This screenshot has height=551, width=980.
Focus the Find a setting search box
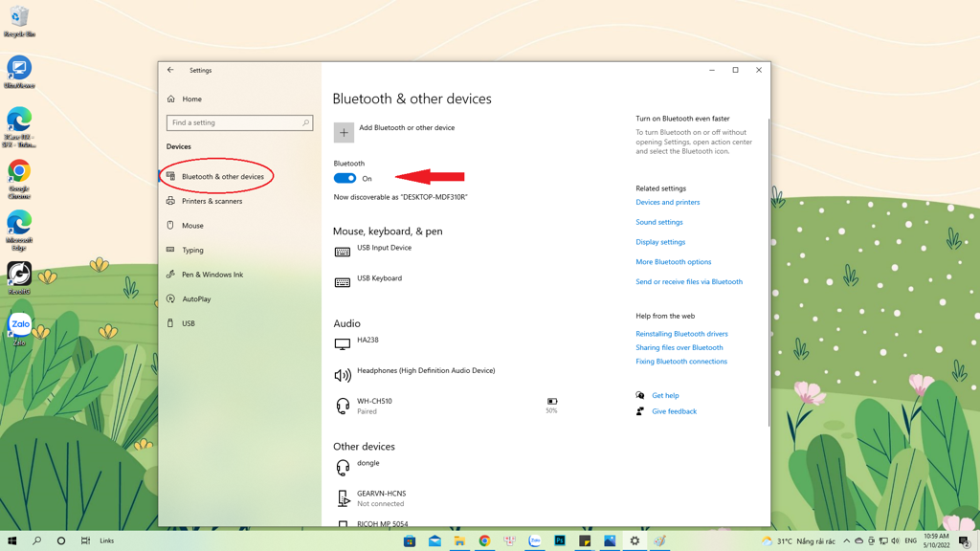click(239, 123)
